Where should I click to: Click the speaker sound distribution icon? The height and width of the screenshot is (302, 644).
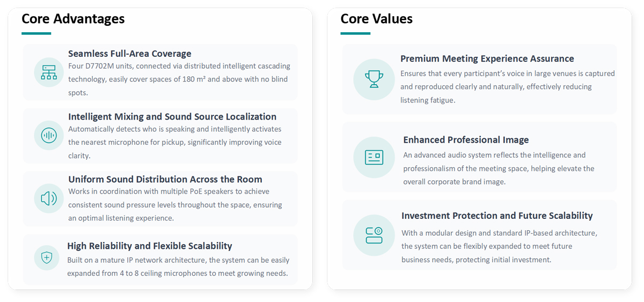pyautogui.click(x=49, y=198)
